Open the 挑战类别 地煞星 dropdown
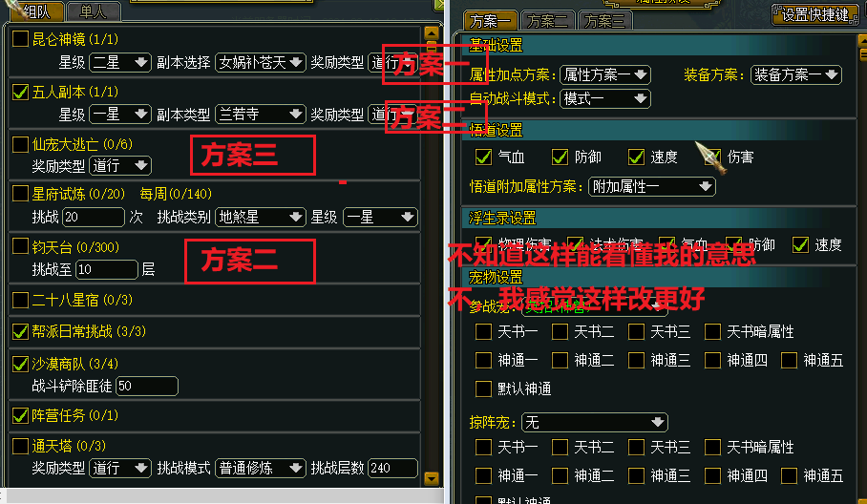 pos(261,217)
